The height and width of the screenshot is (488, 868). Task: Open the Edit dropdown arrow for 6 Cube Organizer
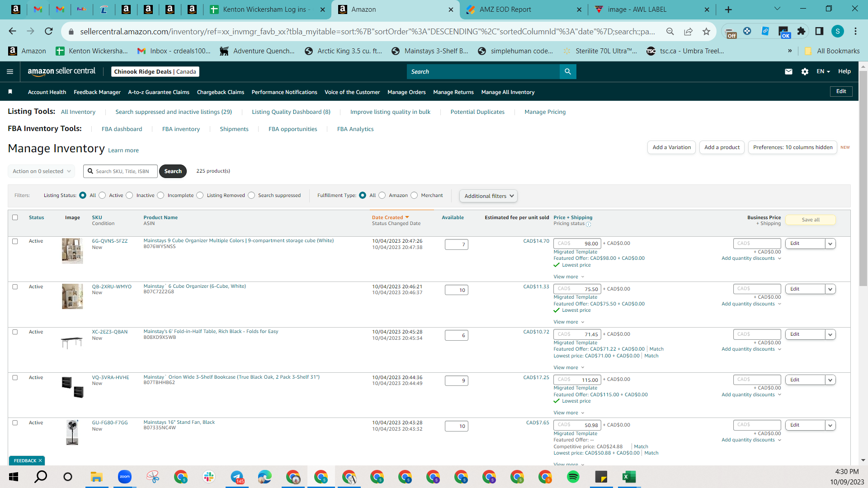[x=830, y=289]
